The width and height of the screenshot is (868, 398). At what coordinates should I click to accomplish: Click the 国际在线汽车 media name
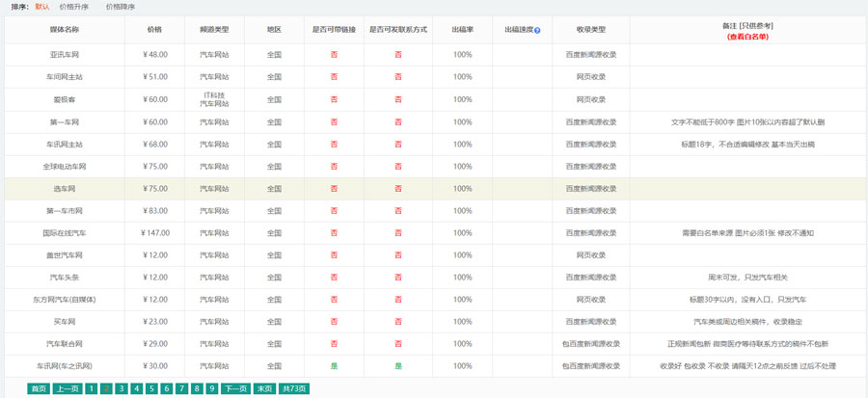click(x=64, y=233)
